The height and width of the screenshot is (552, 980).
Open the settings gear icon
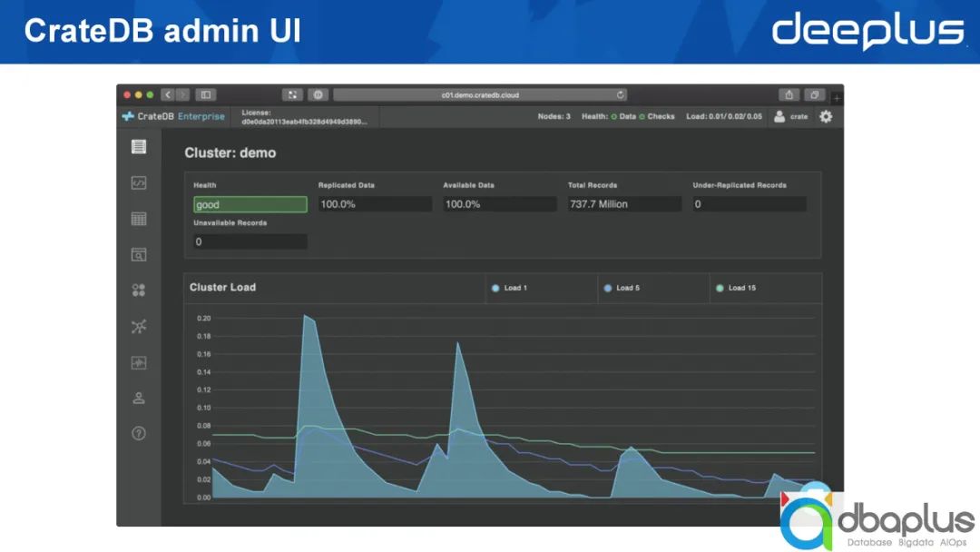tap(826, 116)
